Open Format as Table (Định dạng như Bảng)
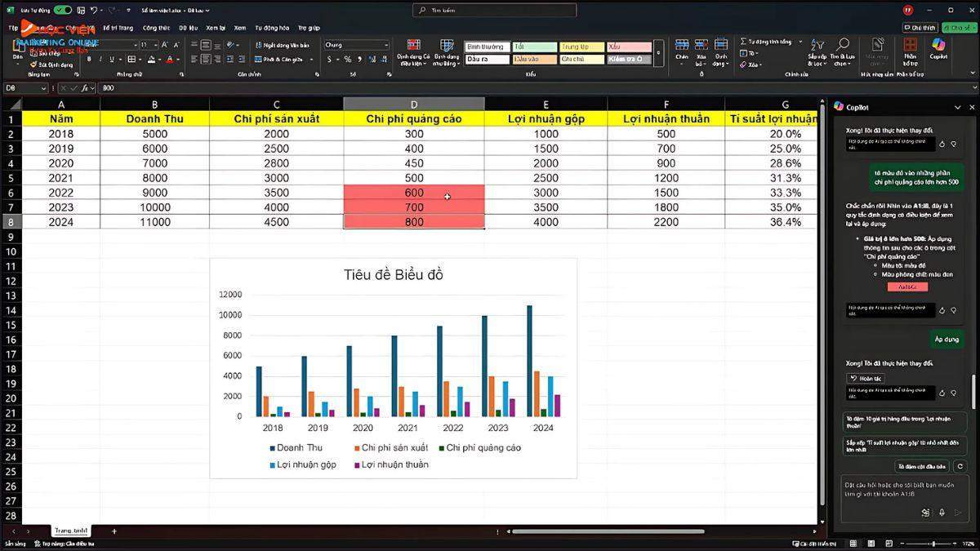Viewport: 980px width, 551px height. (447, 53)
